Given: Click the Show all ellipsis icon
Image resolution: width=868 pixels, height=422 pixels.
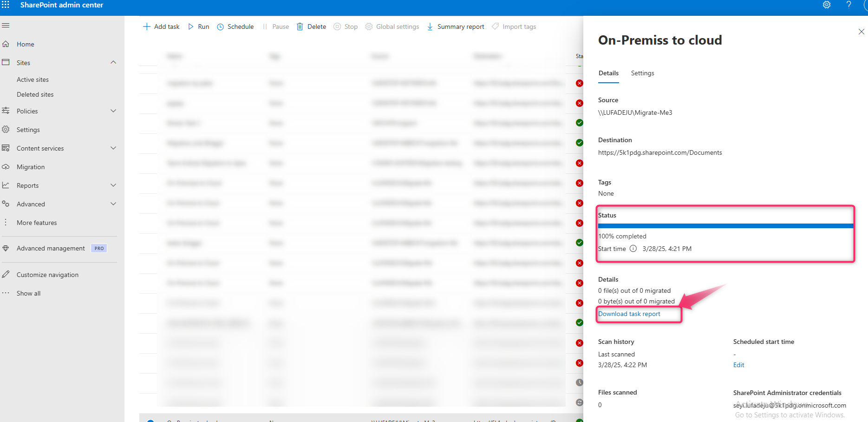Looking at the screenshot, I should point(6,293).
